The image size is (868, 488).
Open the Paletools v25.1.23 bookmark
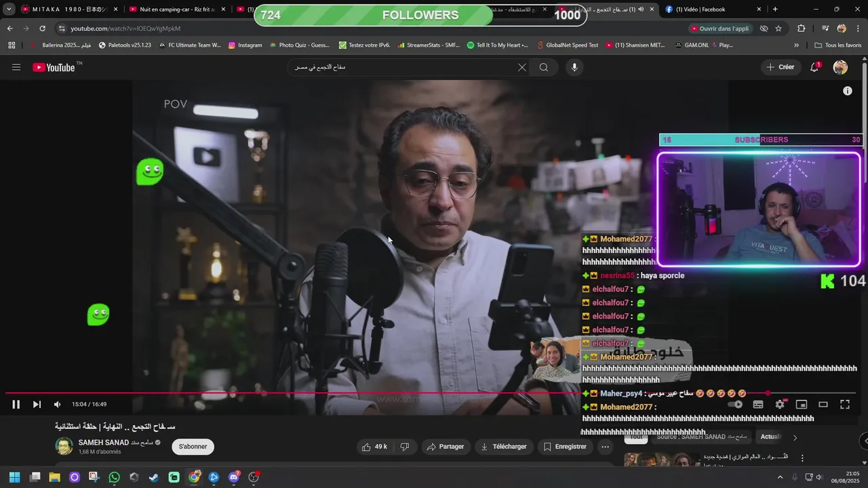(x=125, y=45)
